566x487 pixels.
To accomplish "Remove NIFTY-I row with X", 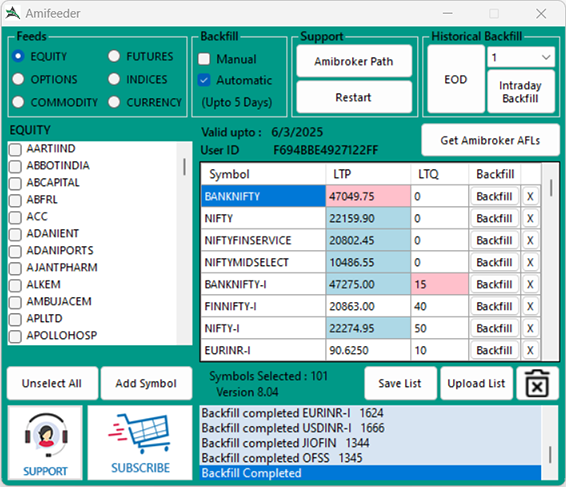I will click(530, 329).
